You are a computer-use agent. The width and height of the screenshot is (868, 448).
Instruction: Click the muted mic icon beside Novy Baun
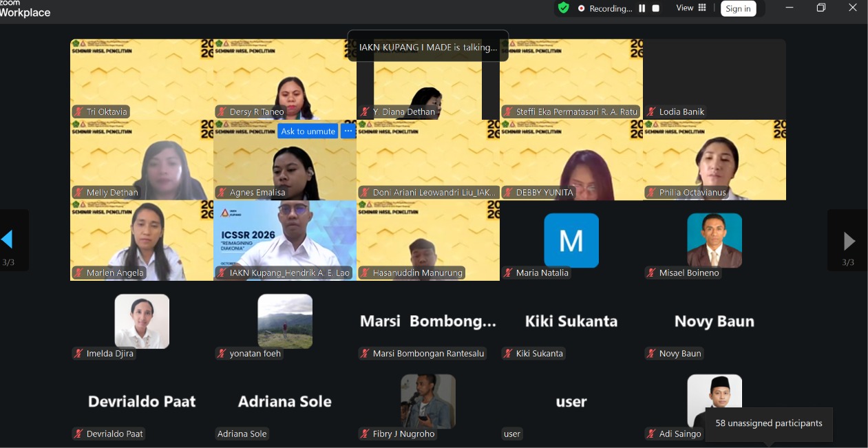651,354
